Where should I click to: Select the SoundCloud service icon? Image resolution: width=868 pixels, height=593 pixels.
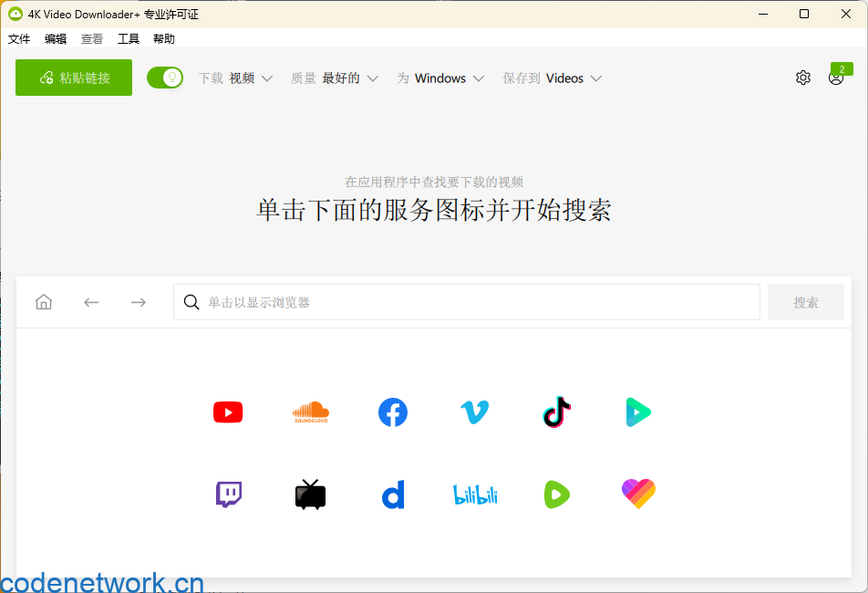pos(310,412)
